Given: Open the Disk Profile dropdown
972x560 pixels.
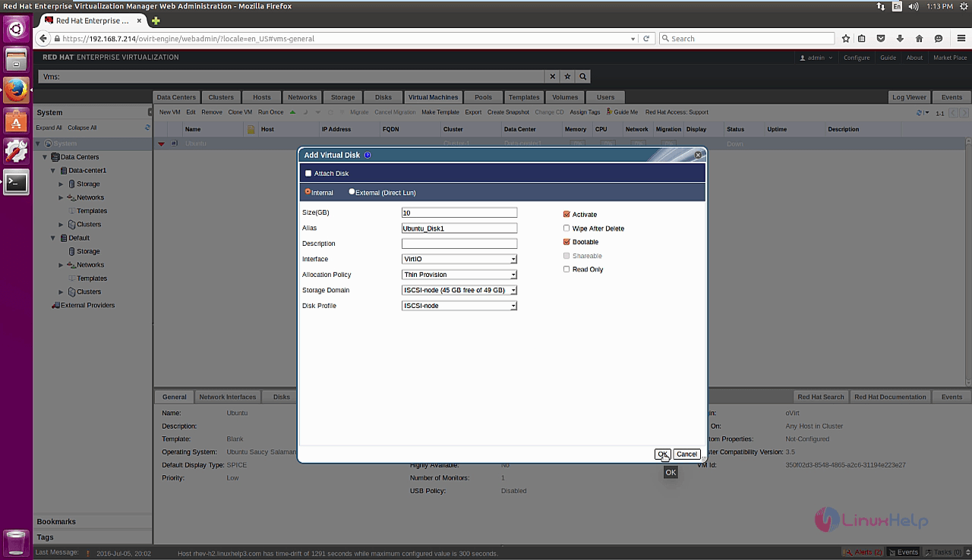Looking at the screenshot, I should tap(459, 306).
